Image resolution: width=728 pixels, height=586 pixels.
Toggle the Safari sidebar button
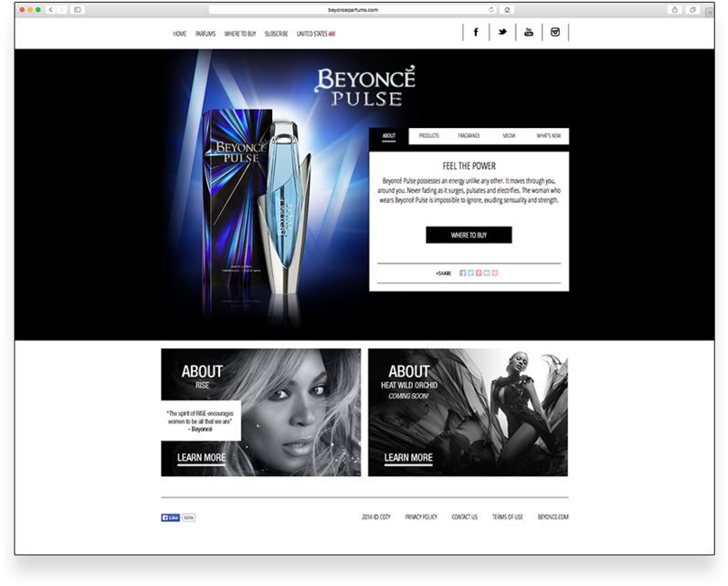point(78,9)
